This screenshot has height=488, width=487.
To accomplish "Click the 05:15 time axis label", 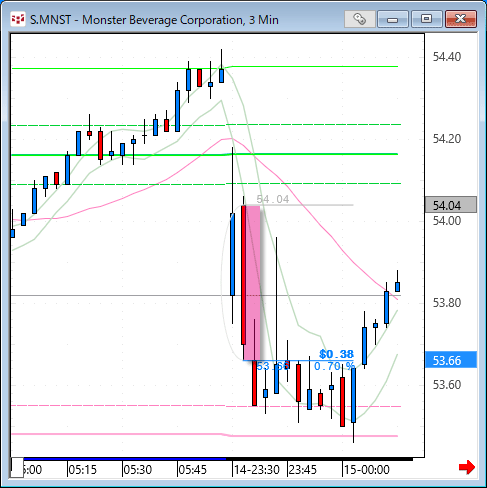I will [82, 470].
